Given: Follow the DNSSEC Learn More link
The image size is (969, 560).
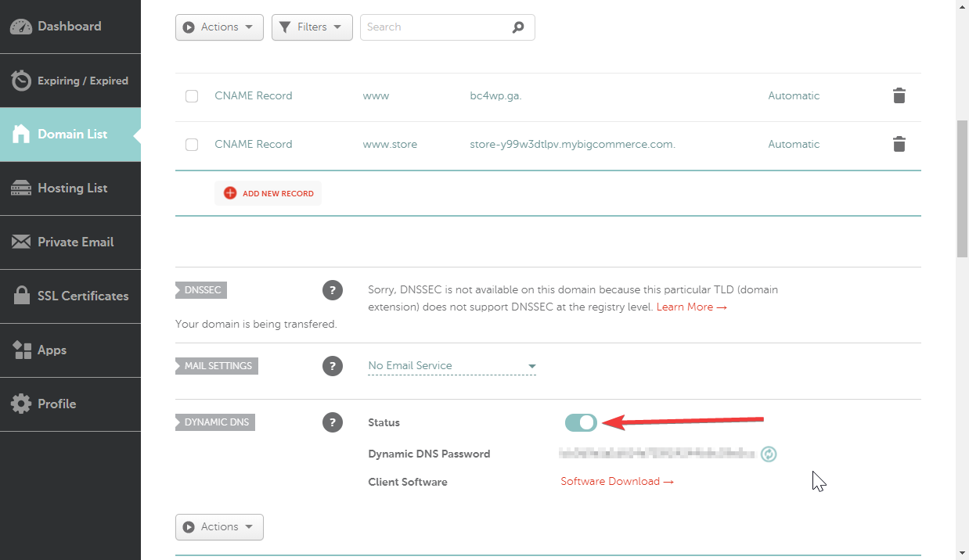Looking at the screenshot, I should coord(691,307).
